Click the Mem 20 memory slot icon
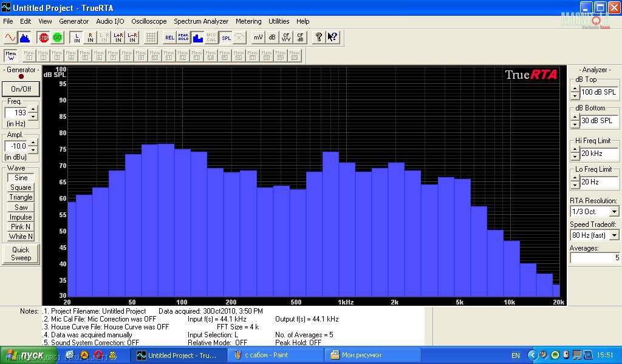This screenshot has height=364, width=622. coord(295,55)
